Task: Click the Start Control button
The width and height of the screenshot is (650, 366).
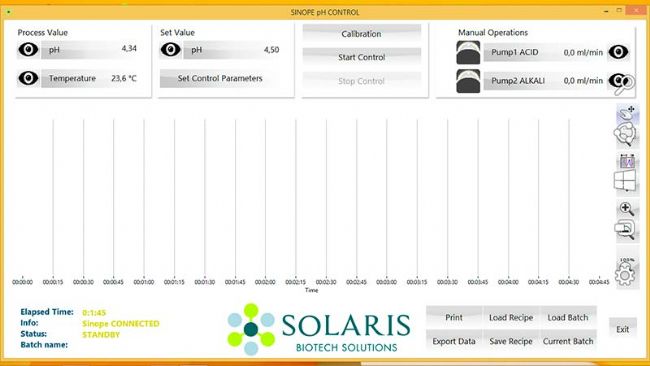Action: 361,57
